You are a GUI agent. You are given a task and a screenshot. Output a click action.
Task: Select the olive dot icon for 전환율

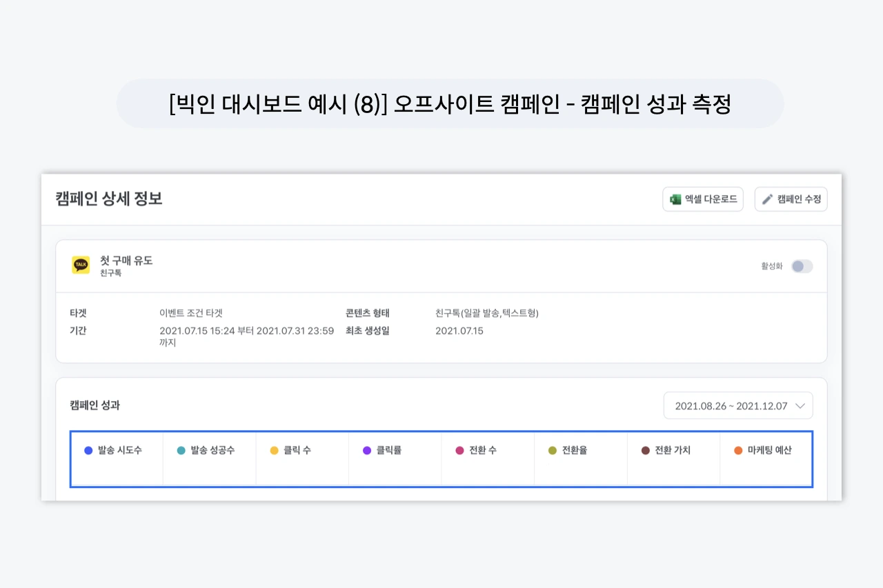550,449
